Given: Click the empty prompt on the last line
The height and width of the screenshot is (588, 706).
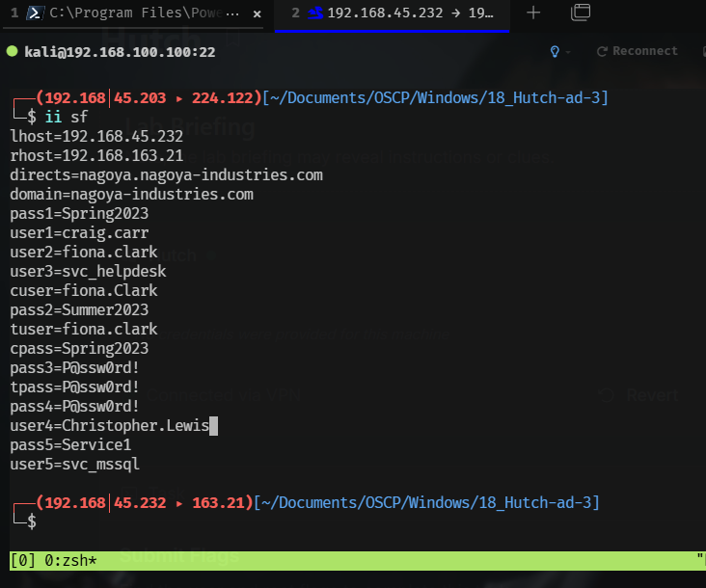Looking at the screenshot, I should pyautogui.click(x=32, y=521).
